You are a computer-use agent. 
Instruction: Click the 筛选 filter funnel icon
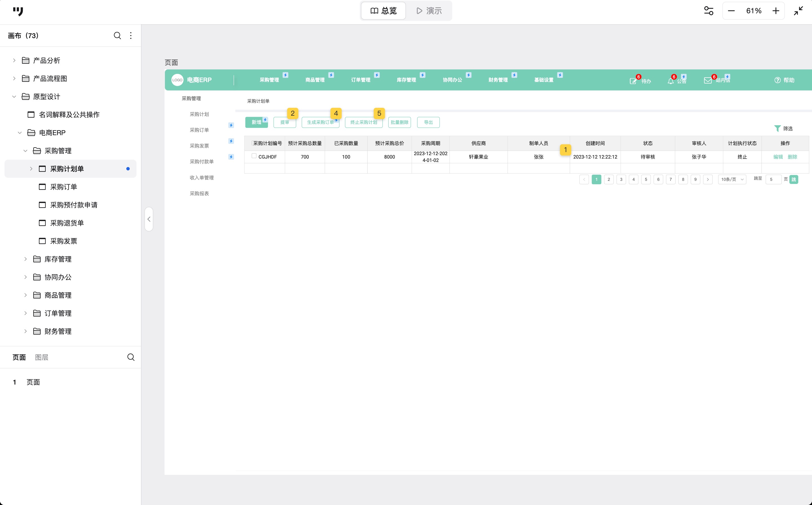pos(777,128)
